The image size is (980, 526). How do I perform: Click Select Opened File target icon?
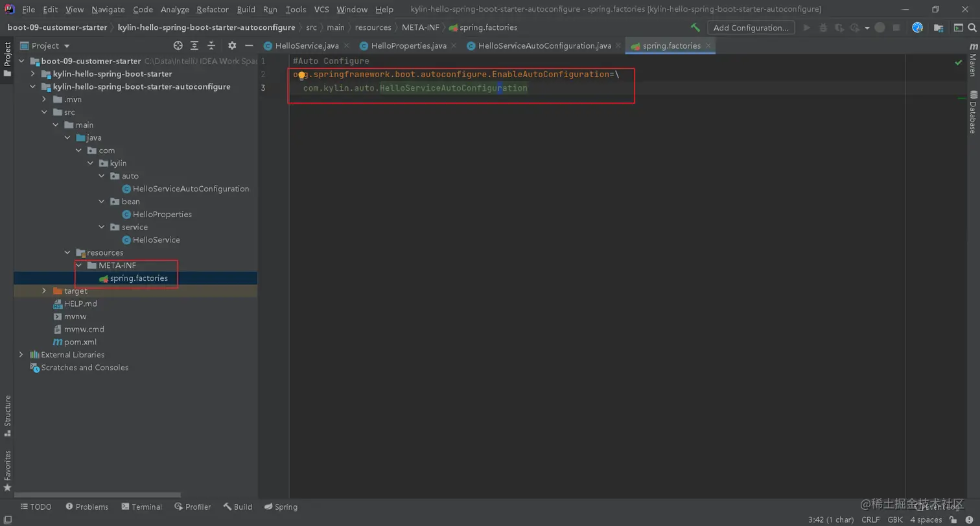(x=178, y=45)
